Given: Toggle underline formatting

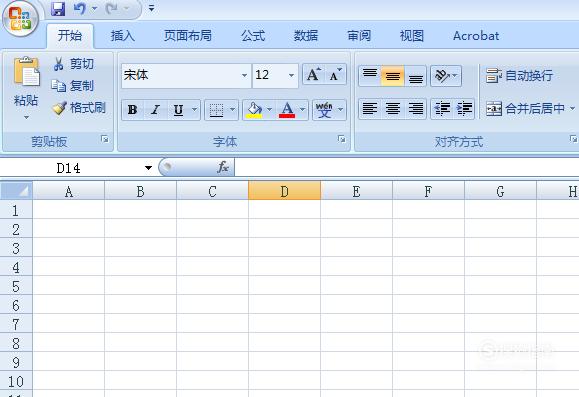Looking at the screenshot, I should click(178, 110).
